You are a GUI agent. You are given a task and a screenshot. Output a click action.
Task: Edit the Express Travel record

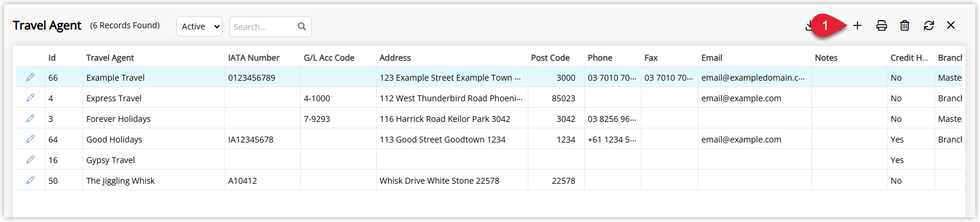coord(30,98)
